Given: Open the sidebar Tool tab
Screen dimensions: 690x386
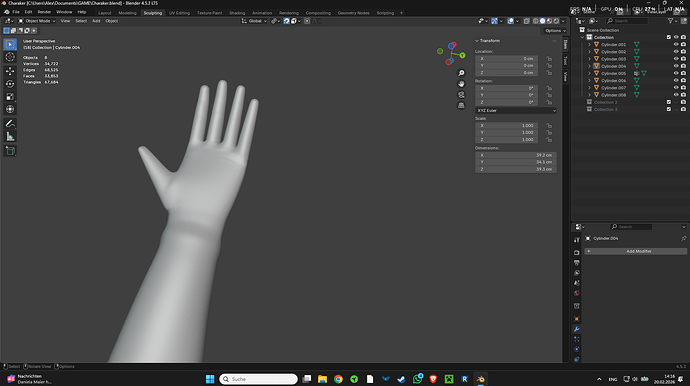Looking at the screenshot, I should [x=565, y=60].
